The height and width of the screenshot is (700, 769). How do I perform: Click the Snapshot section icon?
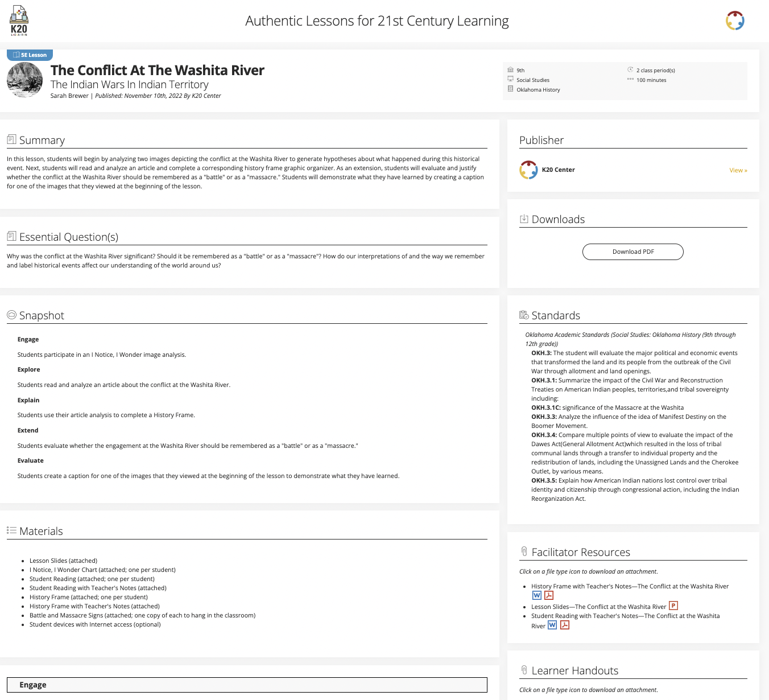tap(11, 315)
